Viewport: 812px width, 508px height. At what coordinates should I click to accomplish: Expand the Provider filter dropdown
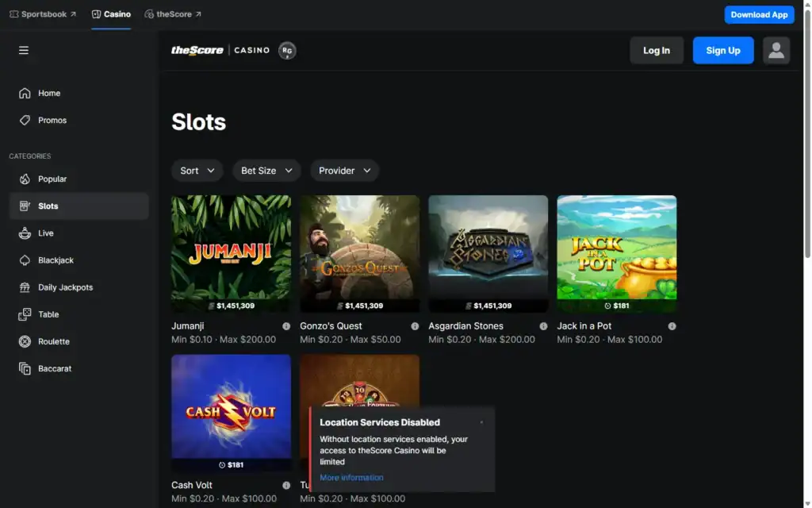click(344, 171)
